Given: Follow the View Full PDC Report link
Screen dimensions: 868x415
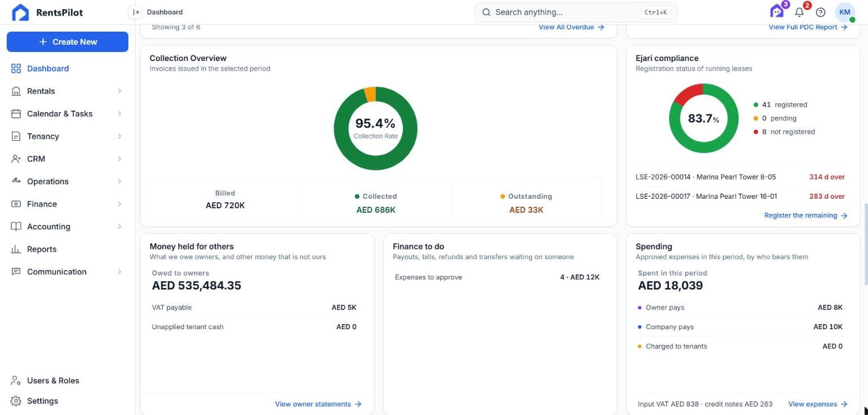Looking at the screenshot, I should click(808, 27).
